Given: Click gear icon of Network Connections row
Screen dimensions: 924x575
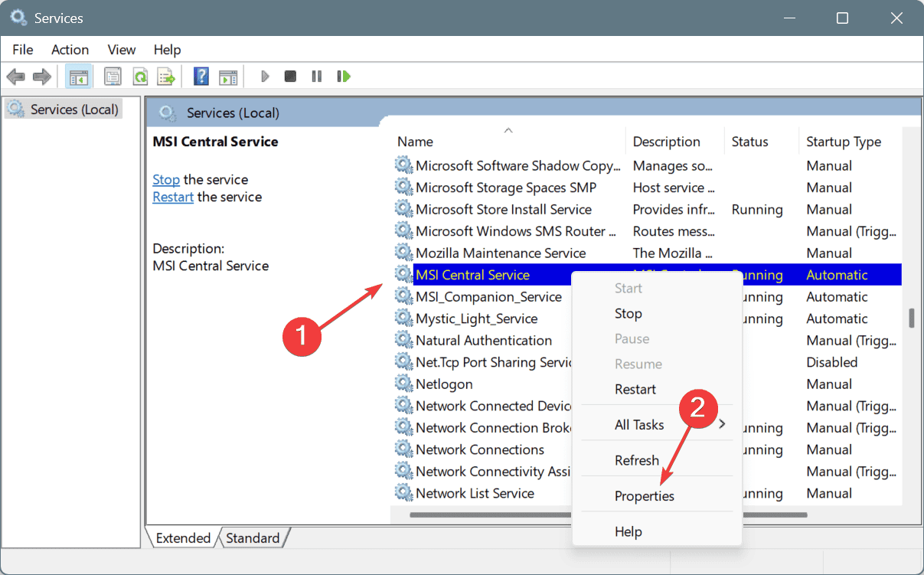Looking at the screenshot, I should pos(403,449).
